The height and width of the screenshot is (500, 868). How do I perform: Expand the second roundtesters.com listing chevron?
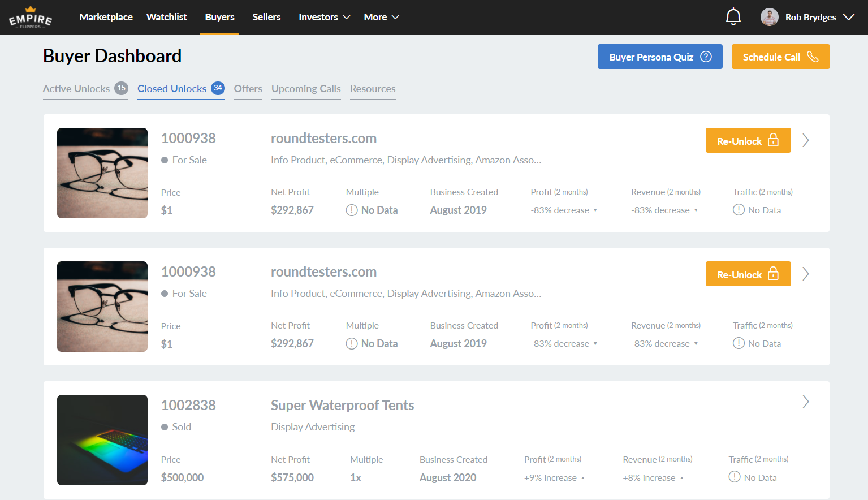point(806,274)
